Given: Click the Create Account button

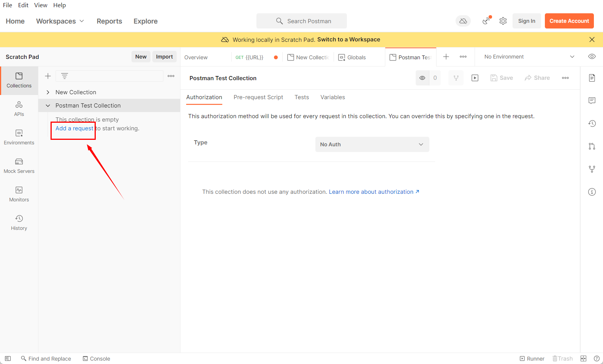Looking at the screenshot, I should tap(569, 21).
